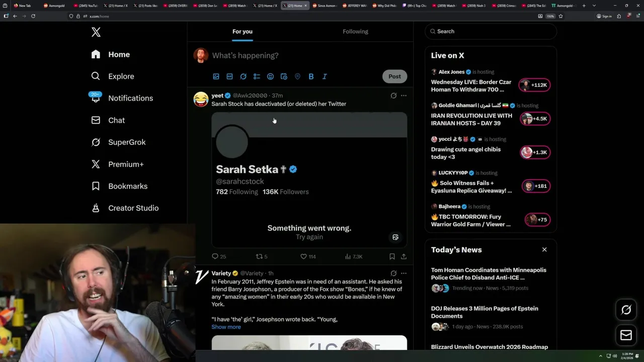Toggle italic text in the composer
This screenshot has height=362, width=644.
[325, 76]
